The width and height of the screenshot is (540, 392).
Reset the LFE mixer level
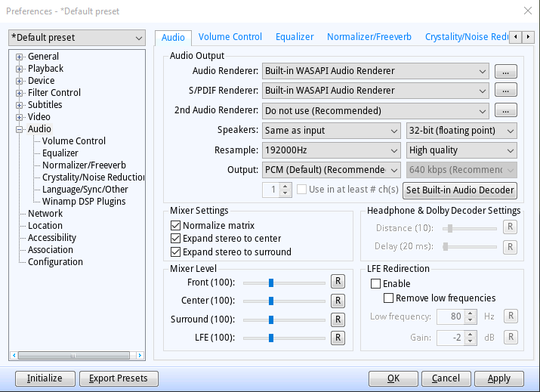click(338, 338)
